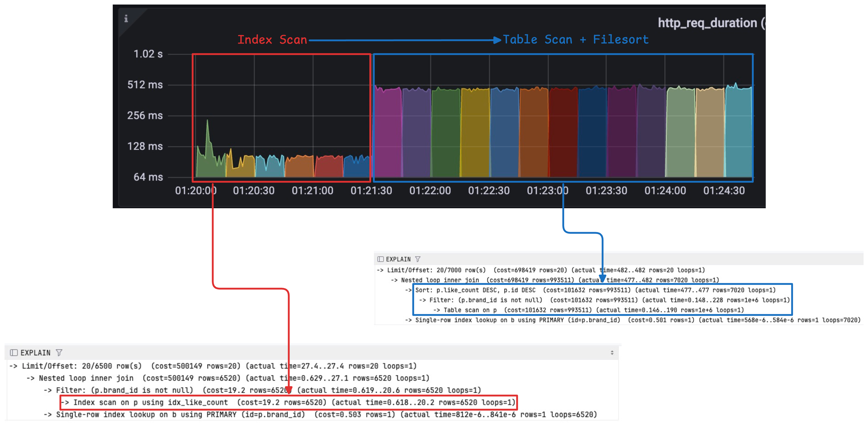Click the upper EXPLAIN column header text
The image size is (868, 431).
coord(398,259)
